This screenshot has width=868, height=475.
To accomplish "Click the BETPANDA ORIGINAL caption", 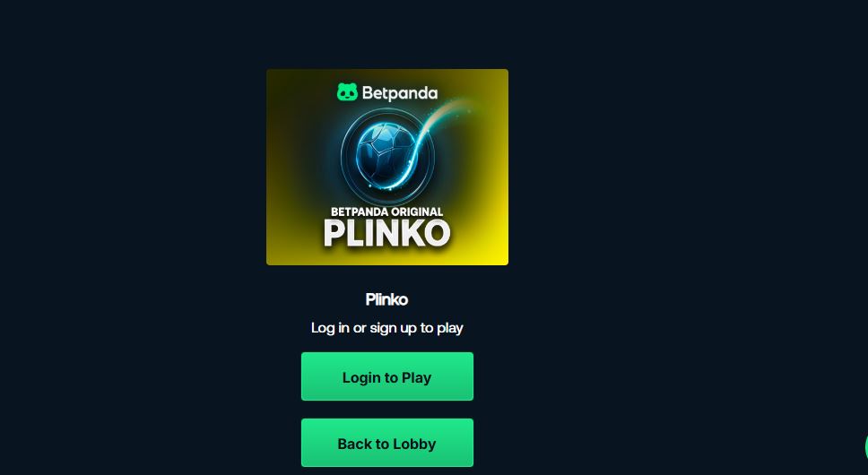I will (x=387, y=212).
